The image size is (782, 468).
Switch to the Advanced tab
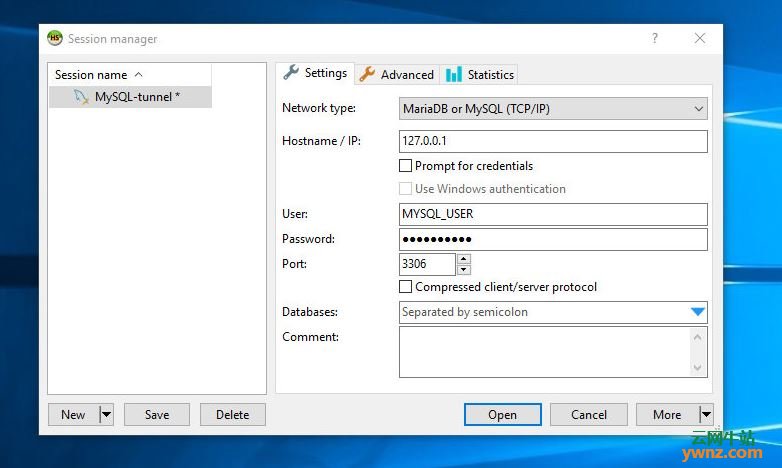tap(397, 74)
